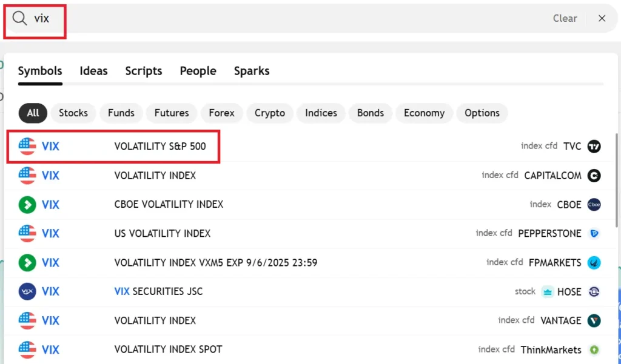Select VOLATILITY INDEX VXM5 EXP 9/6/2025 result
Image resolution: width=621 pixels, height=364 pixels.
coord(310,263)
